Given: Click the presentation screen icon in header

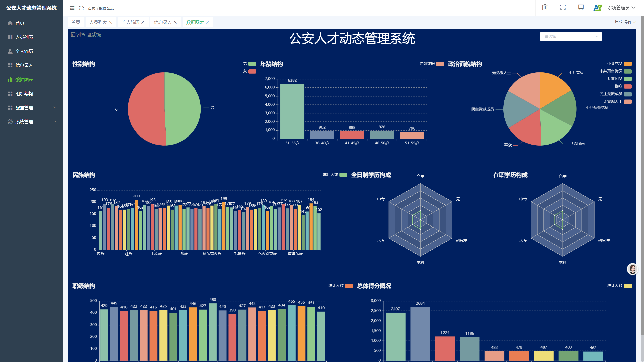Looking at the screenshot, I should pos(581,7).
